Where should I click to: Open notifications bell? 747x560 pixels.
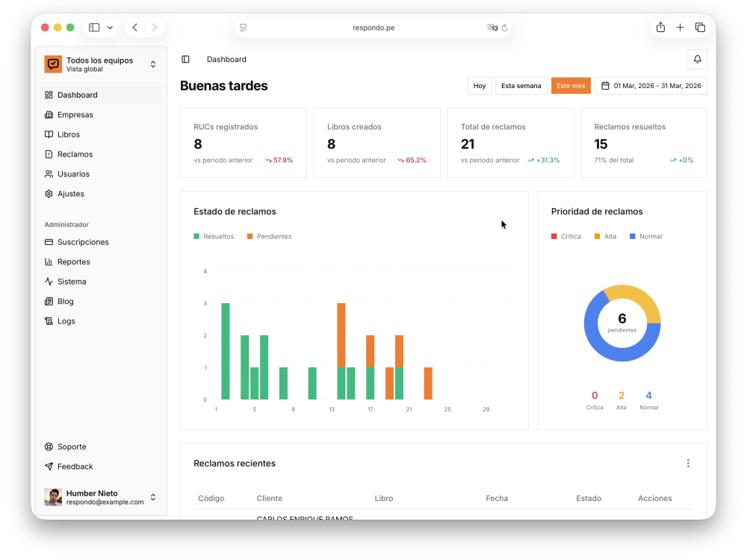(697, 59)
